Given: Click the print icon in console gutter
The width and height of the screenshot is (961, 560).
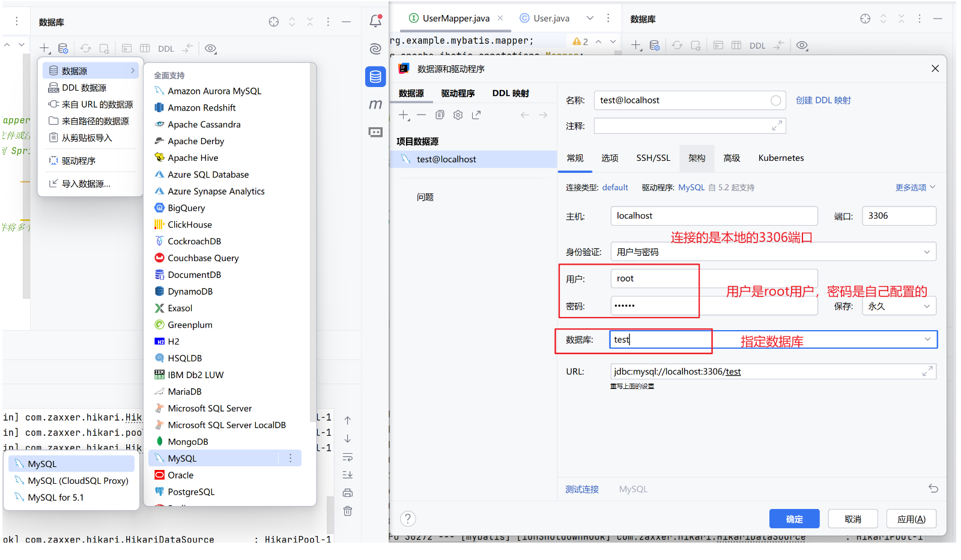Looking at the screenshot, I should point(348,493).
